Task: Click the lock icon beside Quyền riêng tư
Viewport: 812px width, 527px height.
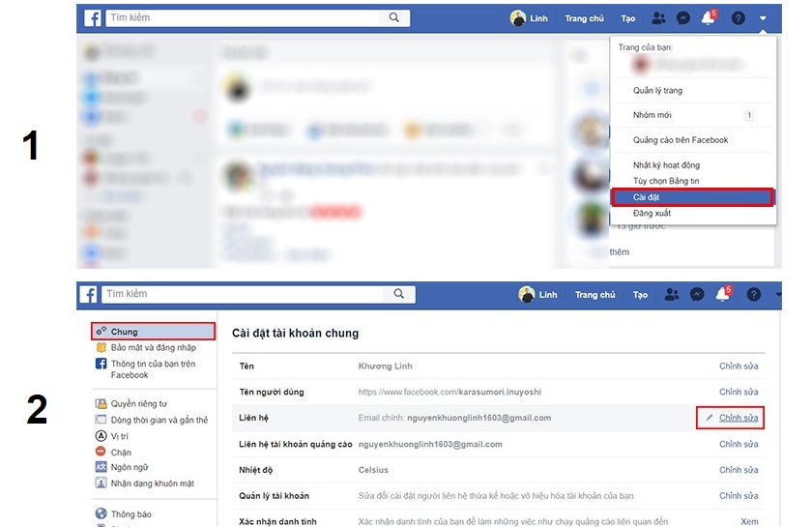Action: coord(101,403)
